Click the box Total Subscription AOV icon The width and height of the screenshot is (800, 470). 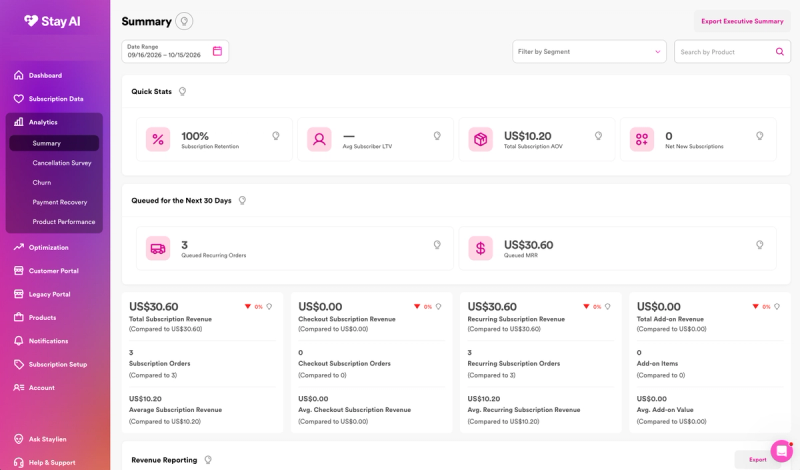point(481,139)
